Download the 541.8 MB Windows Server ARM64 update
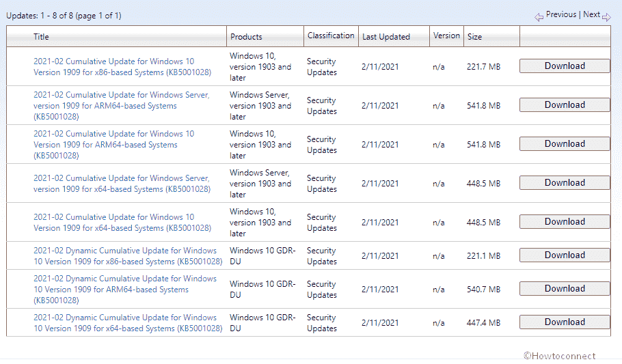 click(x=565, y=105)
